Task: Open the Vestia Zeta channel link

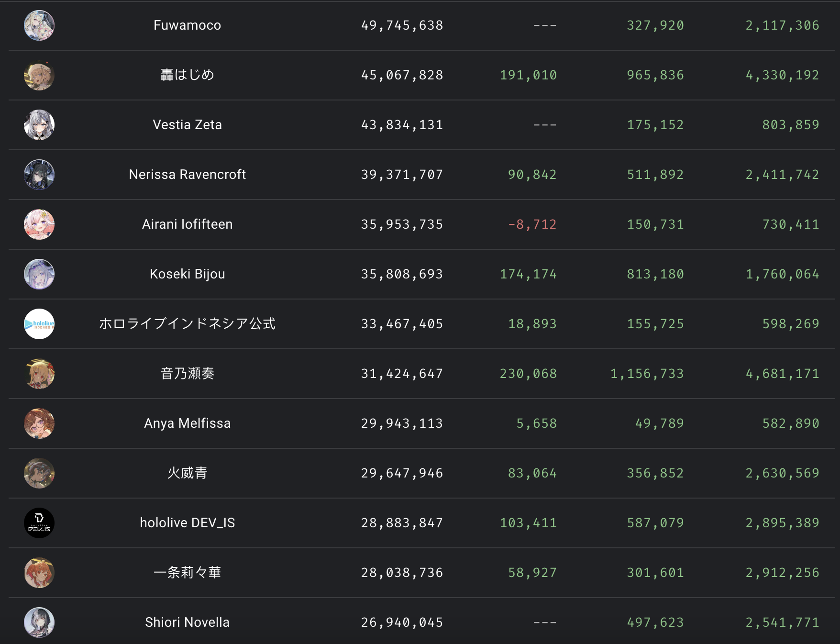Action: coord(187,125)
